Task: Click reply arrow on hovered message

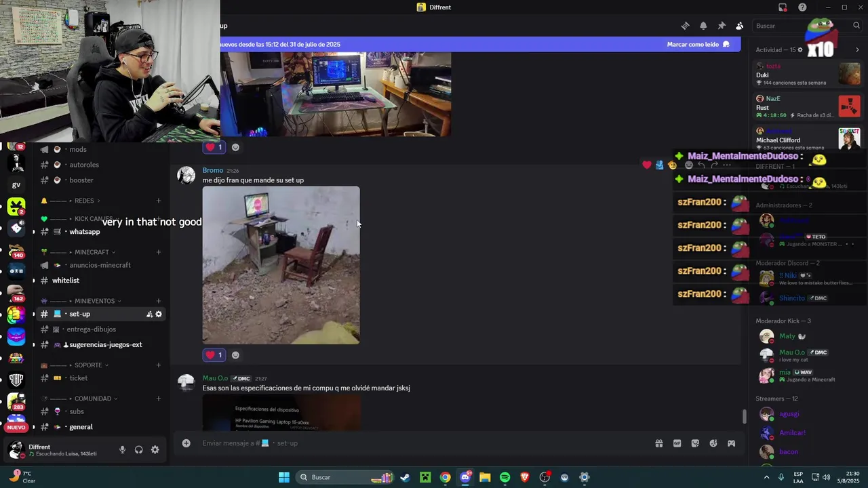Action: click(x=701, y=165)
